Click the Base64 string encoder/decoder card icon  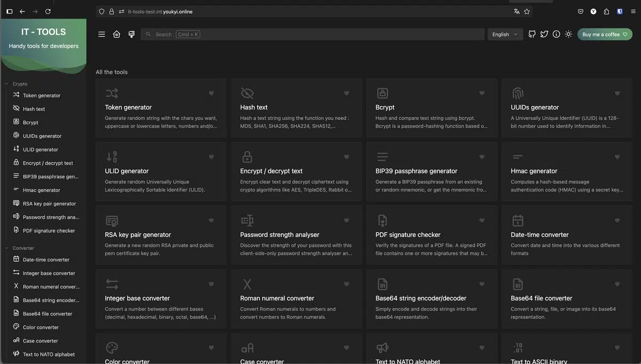[382, 284]
